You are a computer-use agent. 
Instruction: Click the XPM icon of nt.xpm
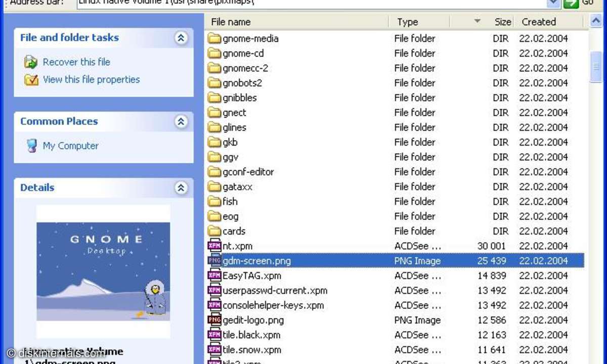point(214,246)
